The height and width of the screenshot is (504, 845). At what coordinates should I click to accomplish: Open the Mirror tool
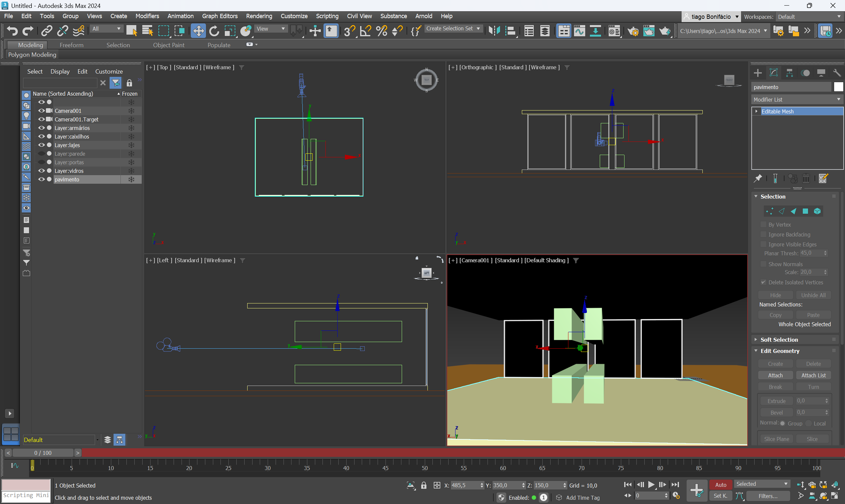[x=494, y=31]
